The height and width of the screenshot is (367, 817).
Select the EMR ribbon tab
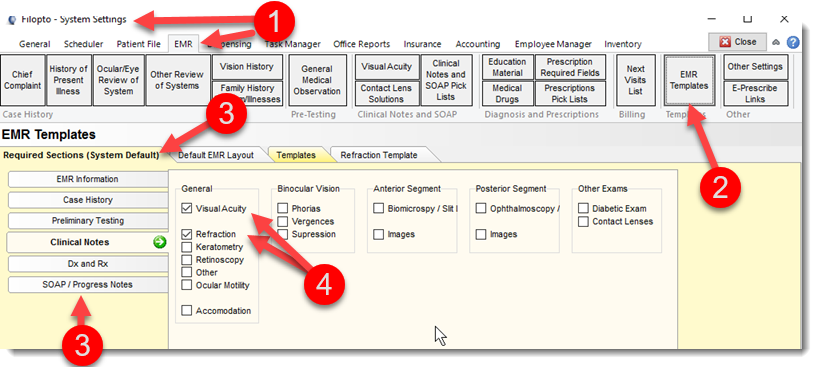pyautogui.click(x=183, y=44)
